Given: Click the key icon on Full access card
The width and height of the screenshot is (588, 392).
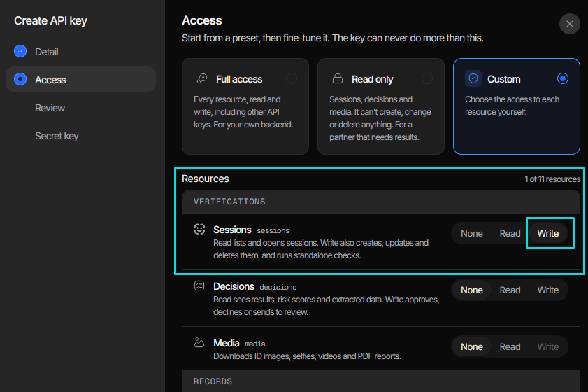Looking at the screenshot, I should [202, 78].
